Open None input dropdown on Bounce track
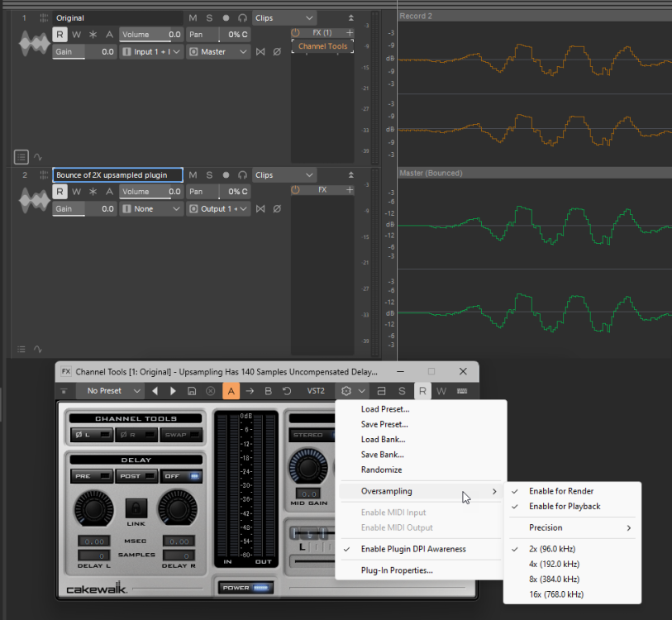The width and height of the screenshot is (672, 620). (x=151, y=209)
